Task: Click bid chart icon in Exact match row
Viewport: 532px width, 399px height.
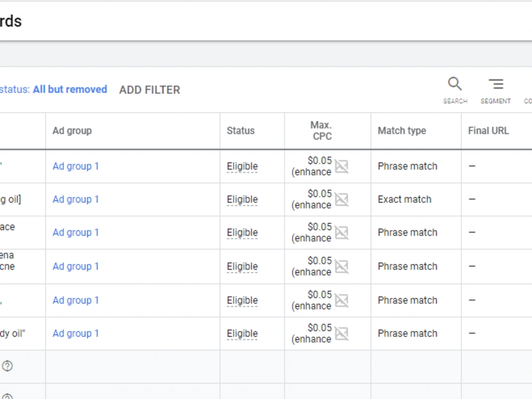Action: click(342, 199)
